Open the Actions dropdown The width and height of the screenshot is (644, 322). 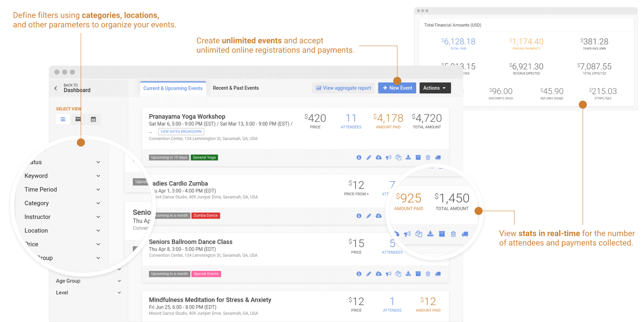coord(435,88)
